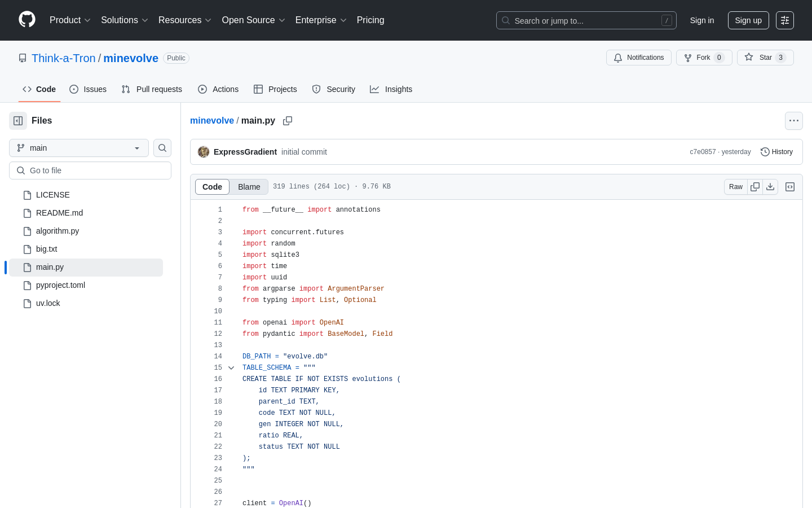Viewport: 812px width, 508px height.
Task: Open the Actions tab
Action: (x=218, y=89)
